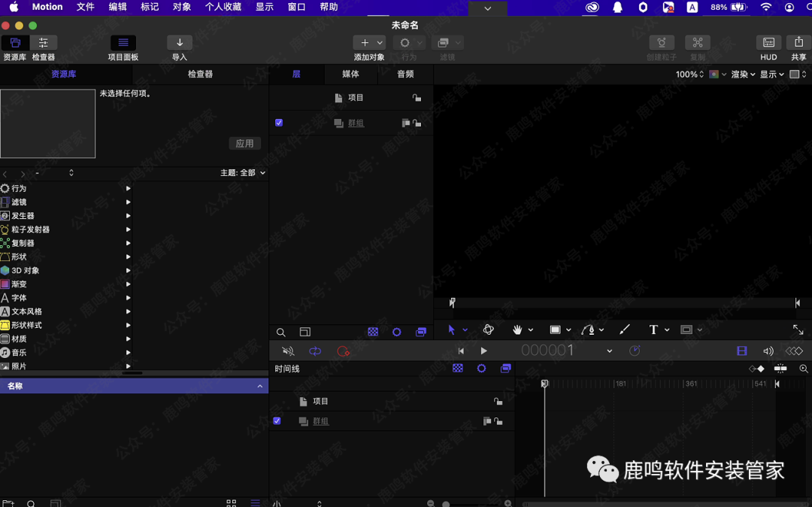The width and height of the screenshot is (812, 507).
Task: Select the hand pan tool
Action: point(517,330)
